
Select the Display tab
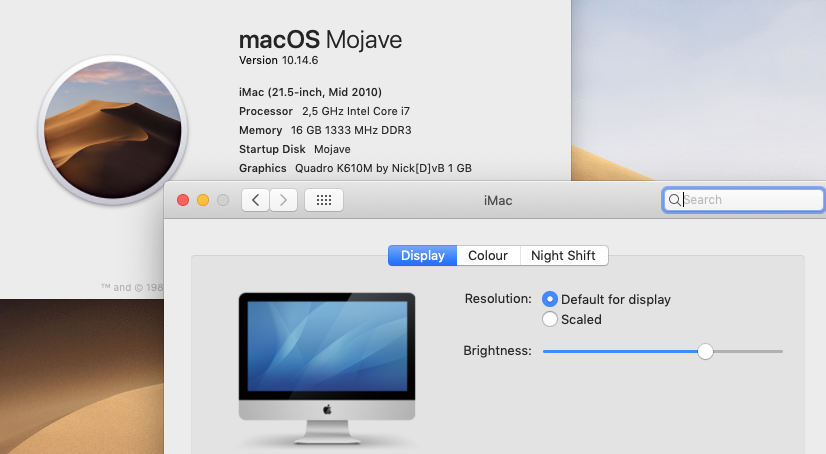pos(422,255)
